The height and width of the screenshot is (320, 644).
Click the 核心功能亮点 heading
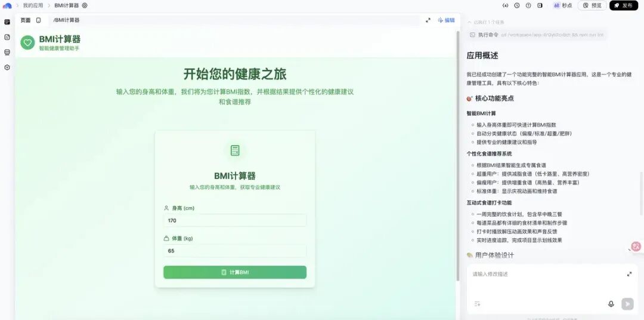coord(494,99)
